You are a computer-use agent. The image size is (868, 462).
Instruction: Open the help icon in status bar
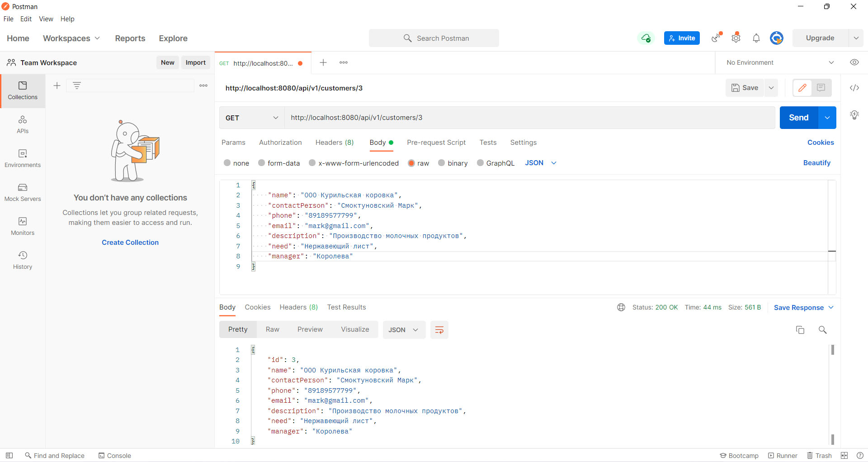(860, 456)
